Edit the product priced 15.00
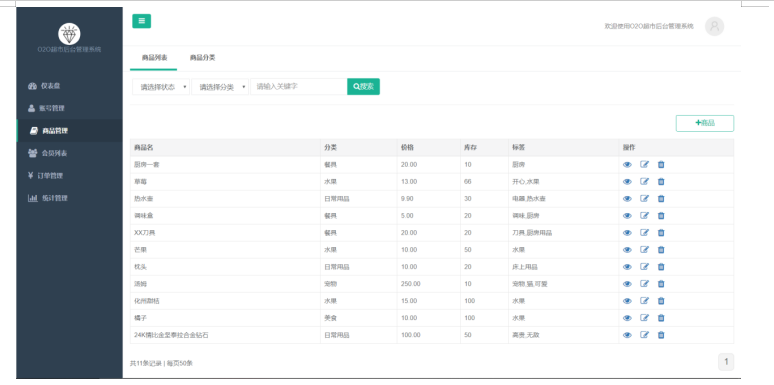Image resolution: width=774 pixels, height=385 pixels. tap(644, 301)
